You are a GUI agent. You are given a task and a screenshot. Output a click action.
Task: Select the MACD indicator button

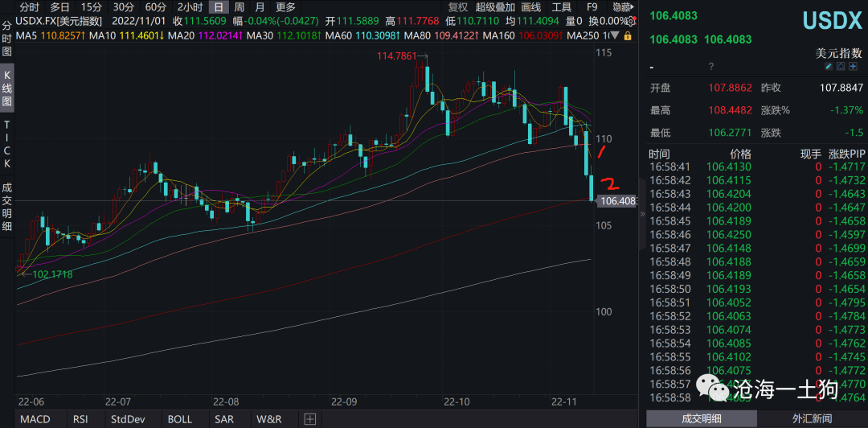[35, 419]
